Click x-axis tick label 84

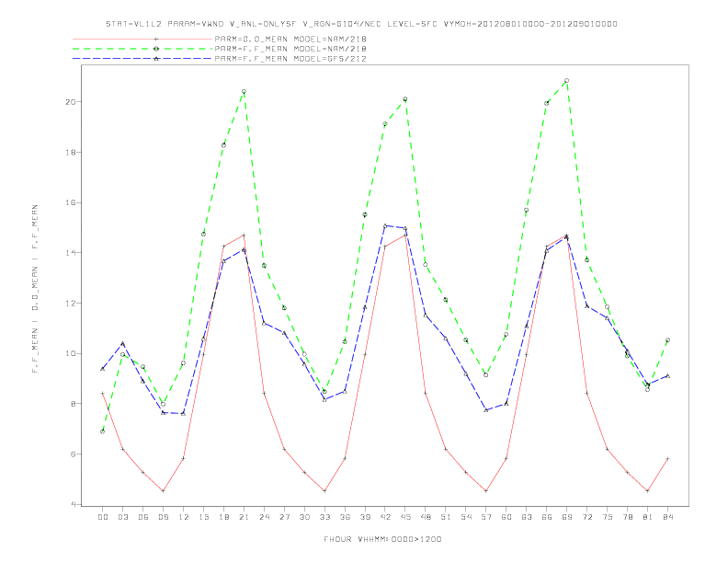point(667,517)
